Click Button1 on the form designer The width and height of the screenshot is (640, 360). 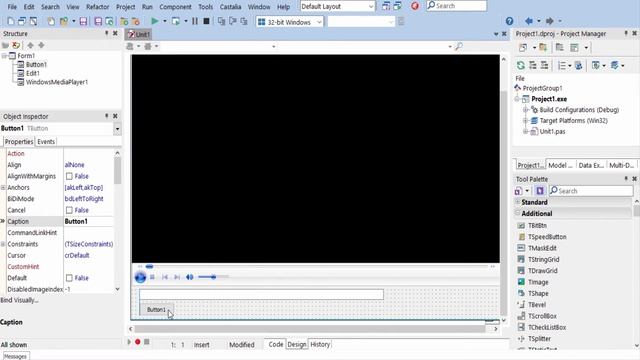[156, 310]
